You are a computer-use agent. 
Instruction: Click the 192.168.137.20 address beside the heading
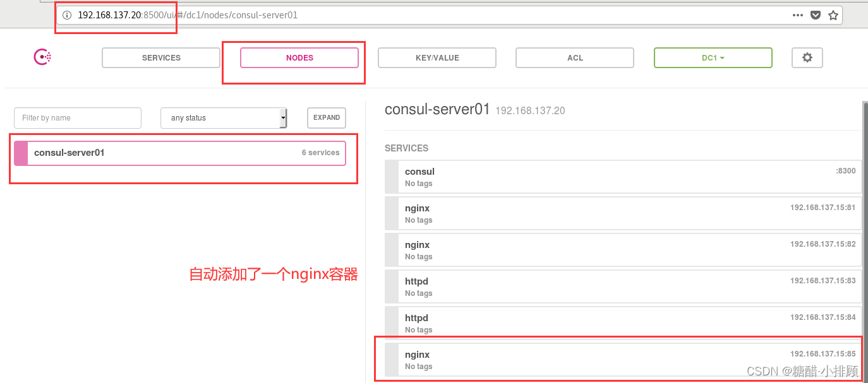(530, 111)
